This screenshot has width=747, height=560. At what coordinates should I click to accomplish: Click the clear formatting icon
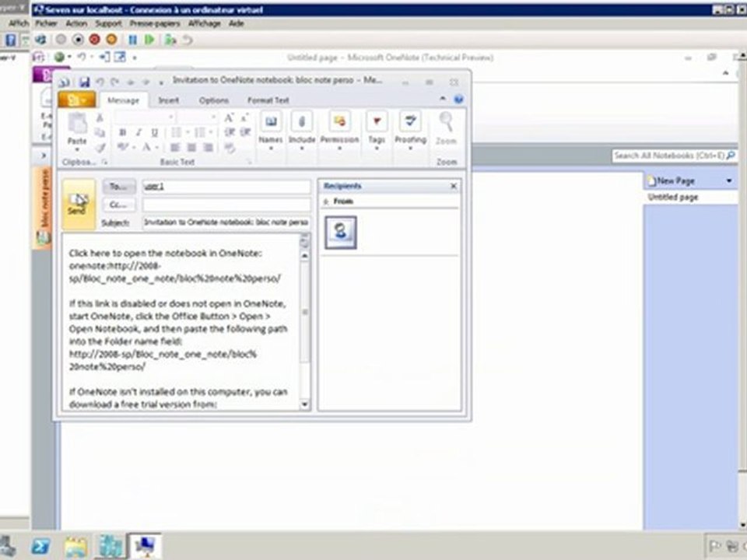click(x=230, y=148)
